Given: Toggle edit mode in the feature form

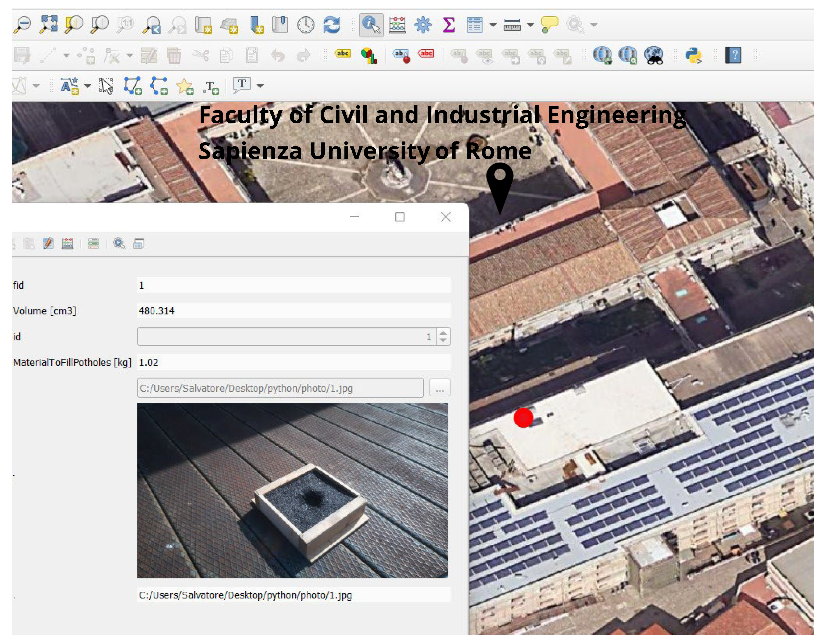Looking at the screenshot, I should [48, 244].
